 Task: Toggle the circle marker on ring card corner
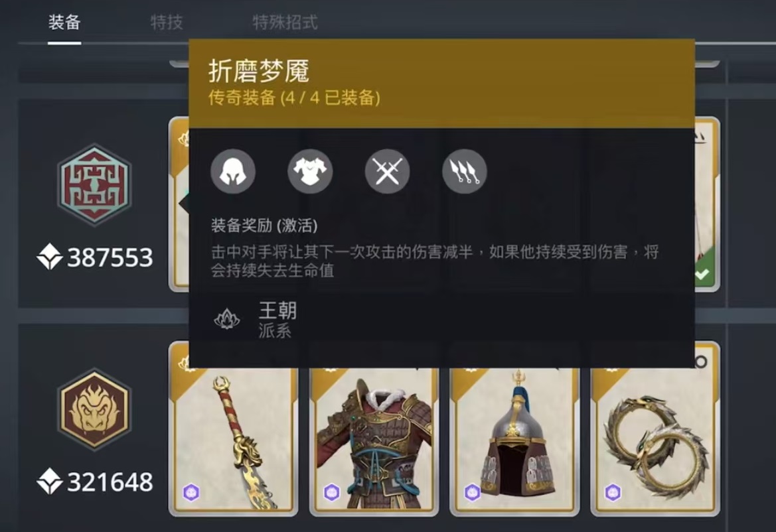click(701, 362)
